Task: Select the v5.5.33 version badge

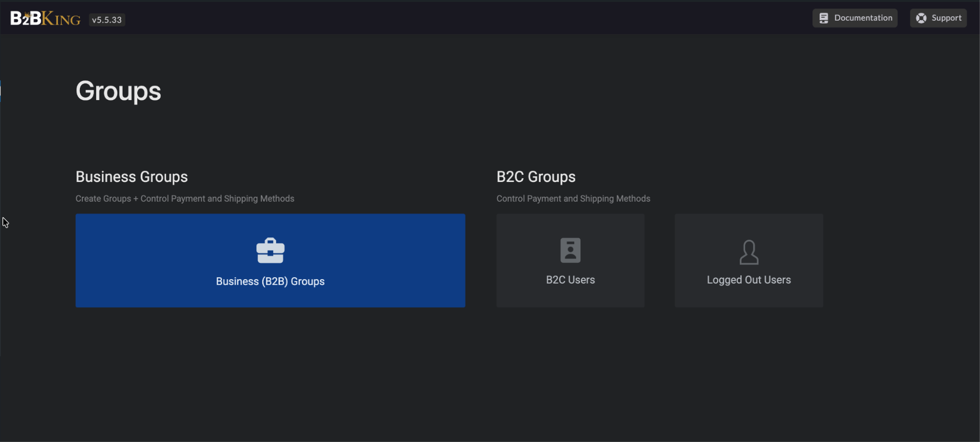Action: 107,20
